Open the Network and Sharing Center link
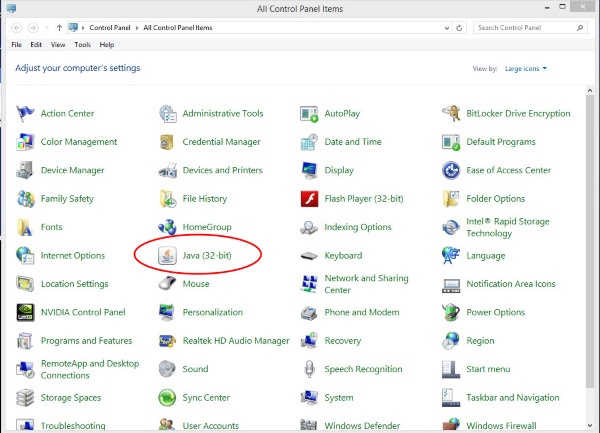Screen dimensions: 600x433 pos(366,284)
